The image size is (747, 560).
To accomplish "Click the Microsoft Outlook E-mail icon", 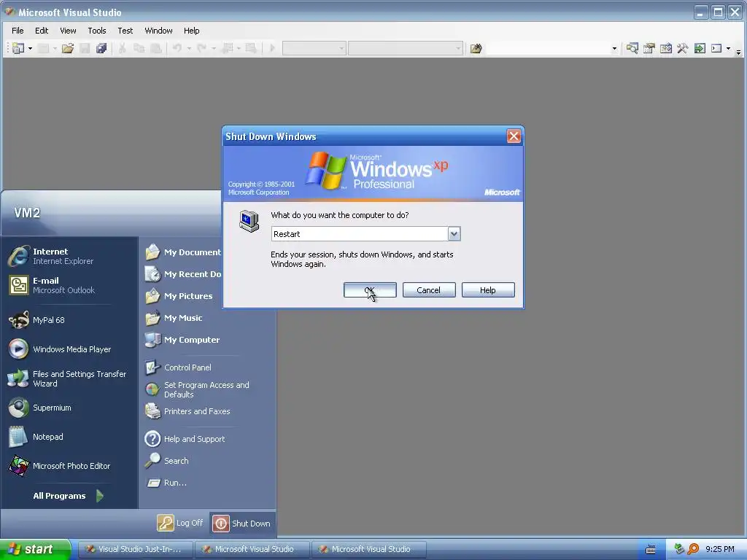I will [x=18, y=285].
